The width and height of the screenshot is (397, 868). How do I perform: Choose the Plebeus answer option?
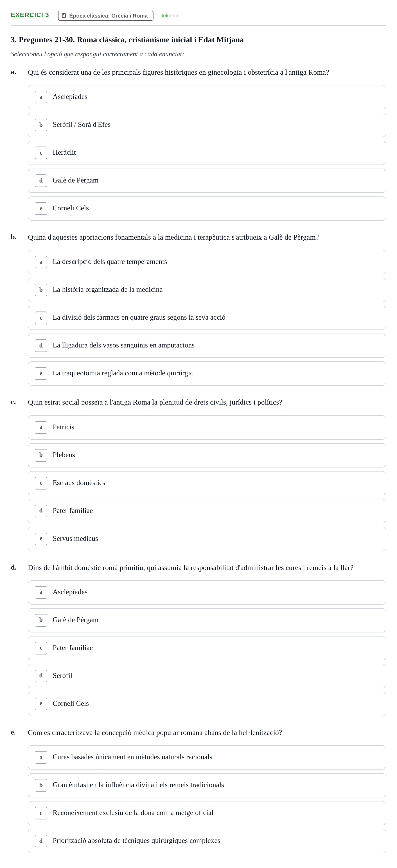coord(207,455)
